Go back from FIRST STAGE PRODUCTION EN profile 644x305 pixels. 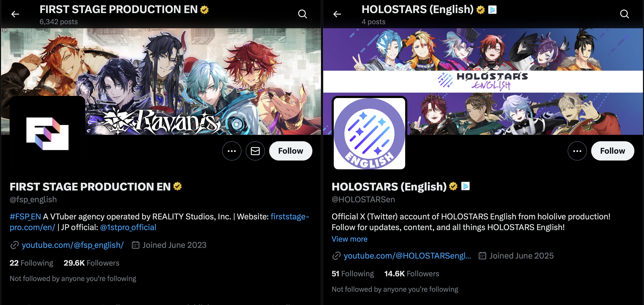point(15,14)
